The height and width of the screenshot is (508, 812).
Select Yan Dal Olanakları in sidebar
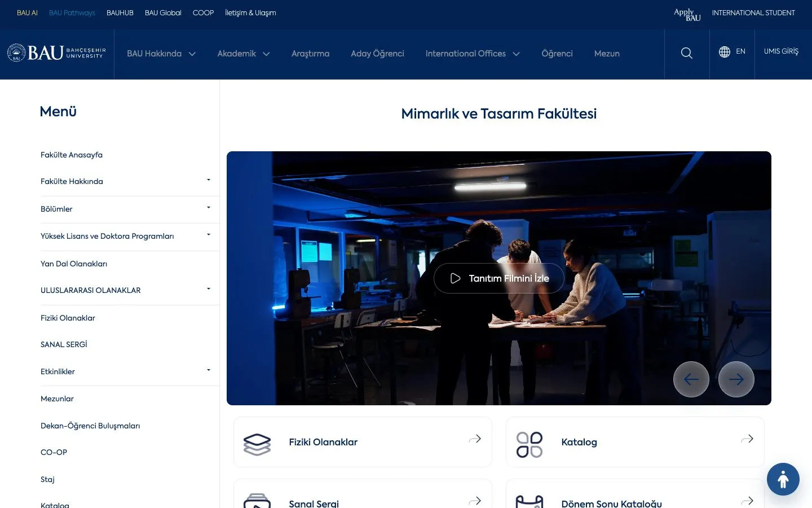pyautogui.click(x=74, y=264)
